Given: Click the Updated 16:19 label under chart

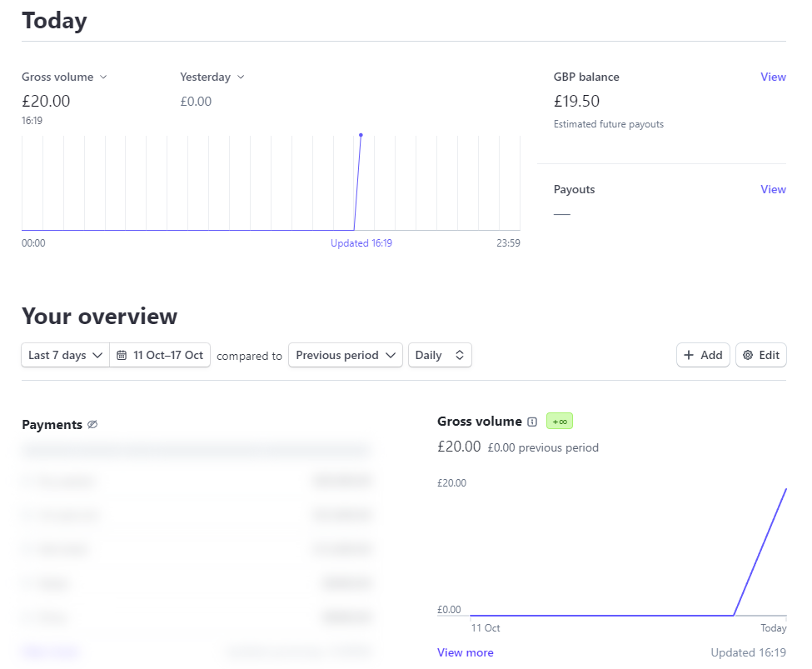Looking at the screenshot, I should [361, 243].
